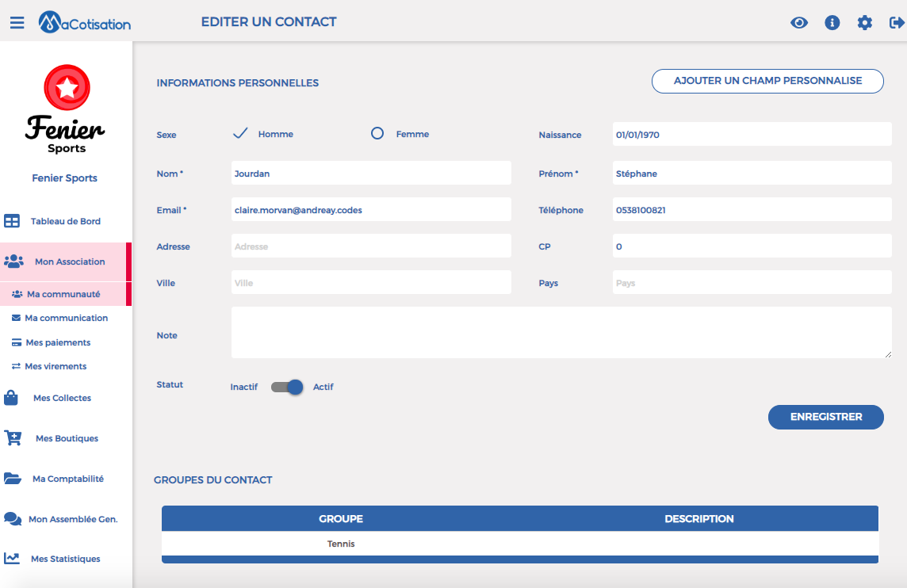Click the Ma Comptabilité folder icon
Screen dimensions: 907x588
[x=12, y=478]
